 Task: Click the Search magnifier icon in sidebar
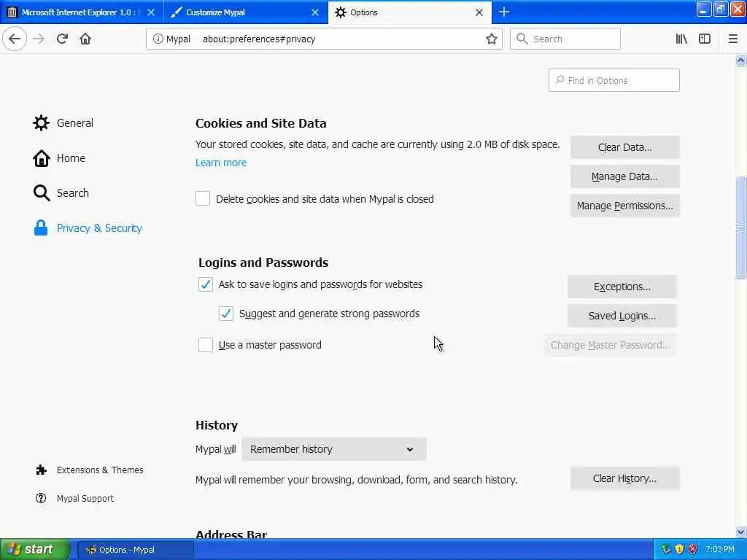click(x=42, y=192)
